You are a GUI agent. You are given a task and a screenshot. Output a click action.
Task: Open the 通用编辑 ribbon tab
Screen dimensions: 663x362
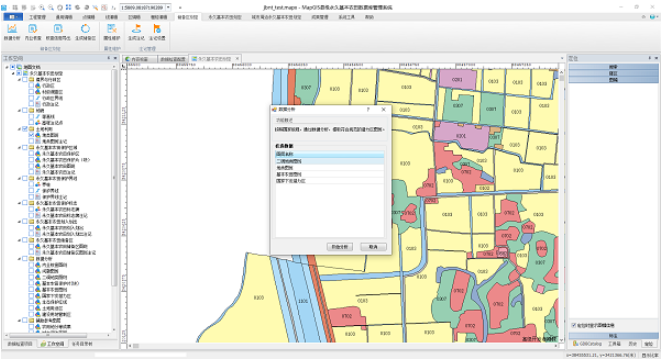(x=64, y=17)
